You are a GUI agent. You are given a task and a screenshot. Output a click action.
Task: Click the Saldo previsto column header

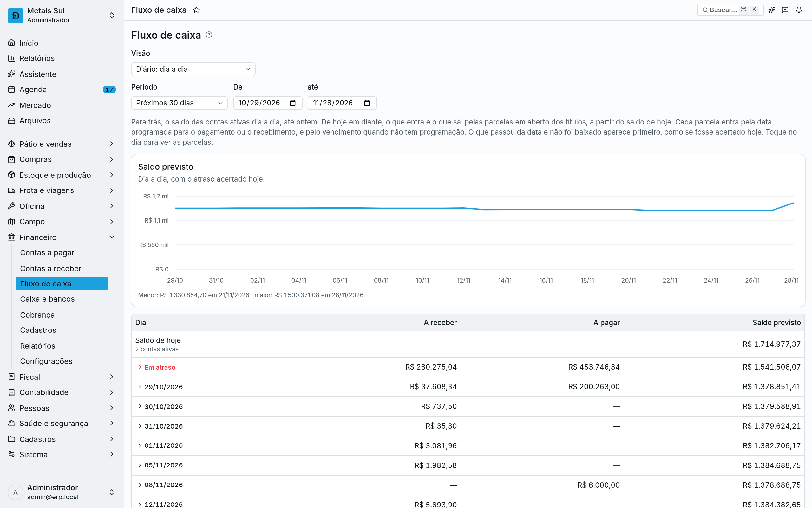pos(776,323)
